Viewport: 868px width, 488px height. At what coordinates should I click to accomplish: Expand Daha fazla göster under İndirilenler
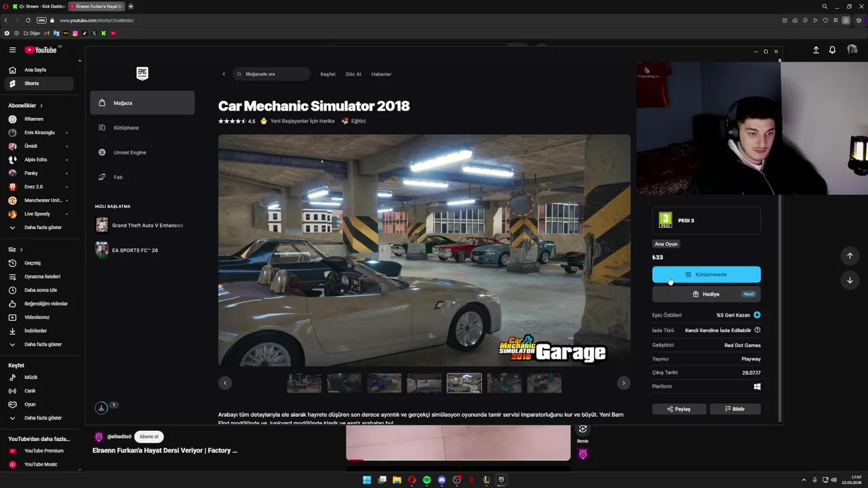(39, 344)
